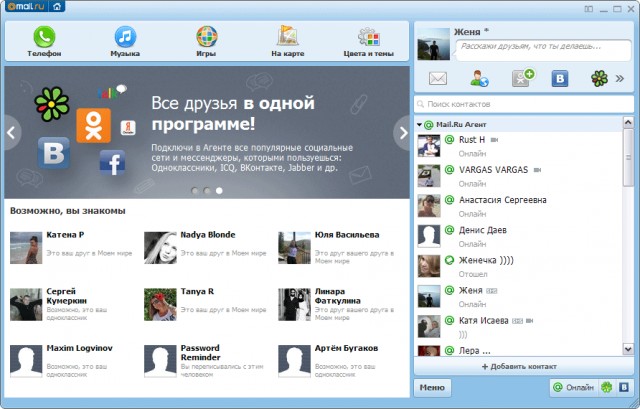Open the Меню button
Screen dimensions: 640x409
pyautogui.click(x=432, y=387)
